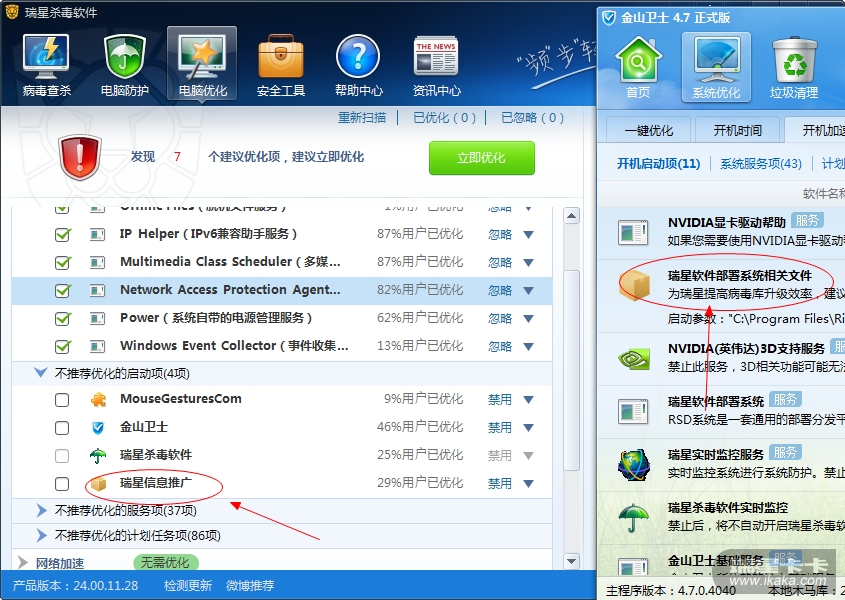The width and height of the screenshot is (845, 600).
Task: Open dropdown arrow for 瑞星信息推广 row
Action: tap(529, 484)
